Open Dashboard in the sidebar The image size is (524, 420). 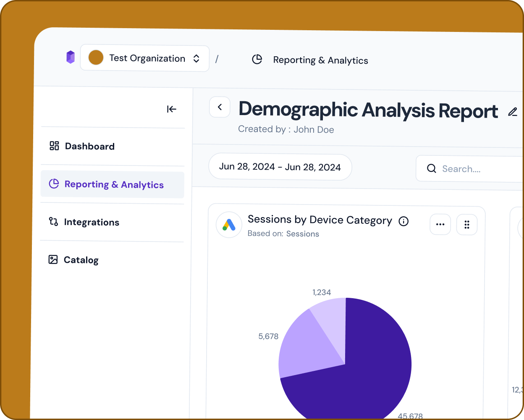113,146
